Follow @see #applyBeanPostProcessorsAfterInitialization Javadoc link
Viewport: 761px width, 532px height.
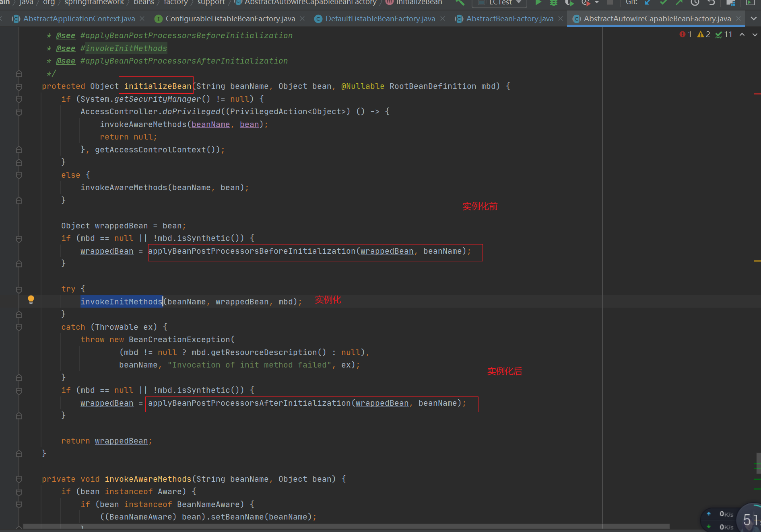click(184, 61)
